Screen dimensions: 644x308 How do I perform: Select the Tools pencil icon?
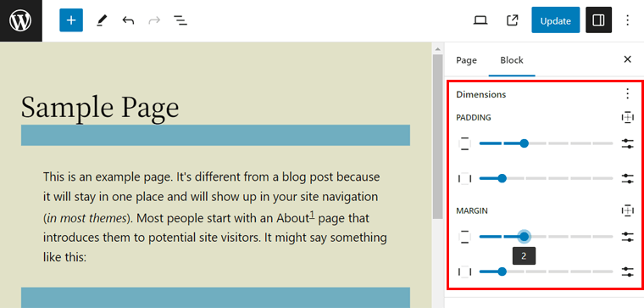[102, 20]
